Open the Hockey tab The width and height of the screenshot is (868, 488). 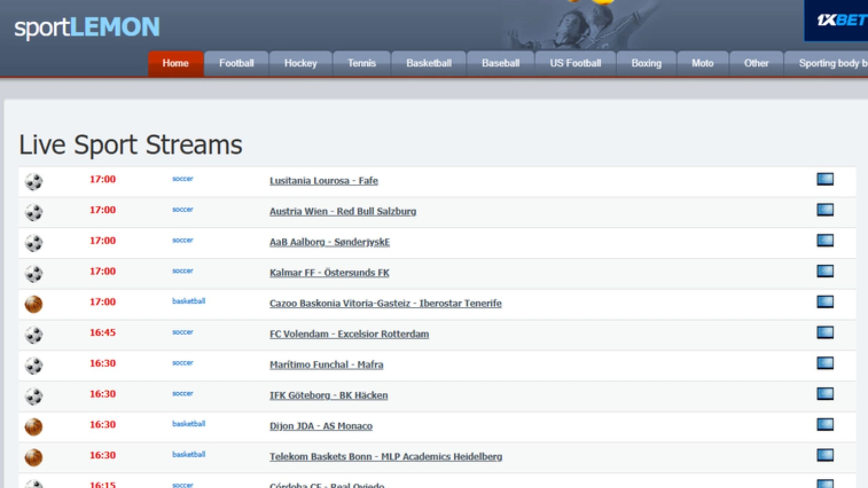pyautogui.click(x=300, y=64)
